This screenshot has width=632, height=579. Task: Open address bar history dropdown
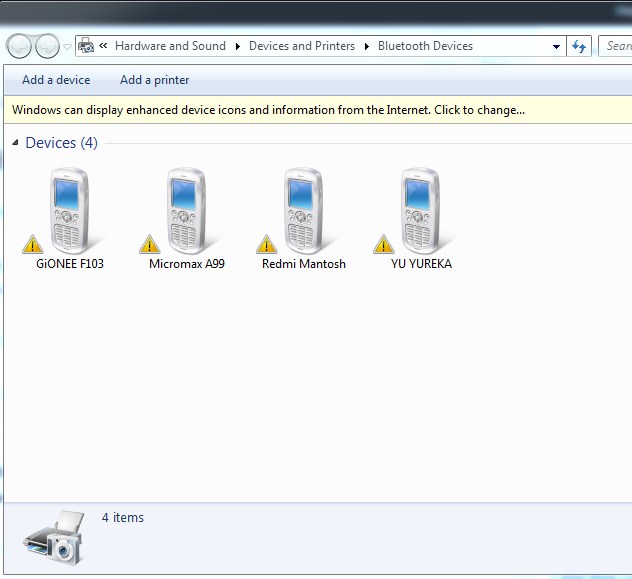556,46
